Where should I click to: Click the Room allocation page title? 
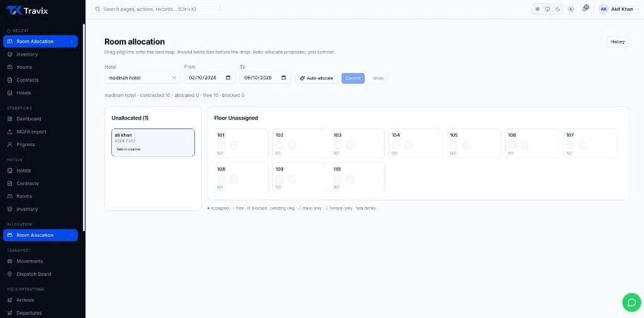[x=135, y=42]
